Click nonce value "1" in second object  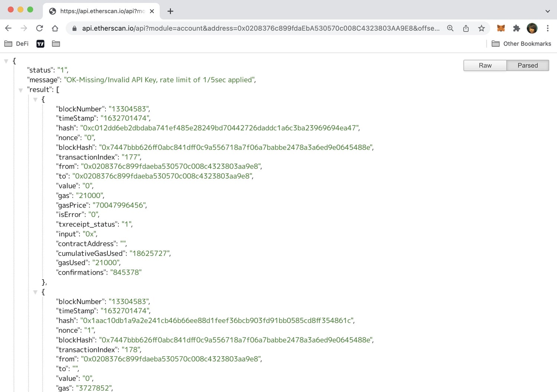(89, 330)
